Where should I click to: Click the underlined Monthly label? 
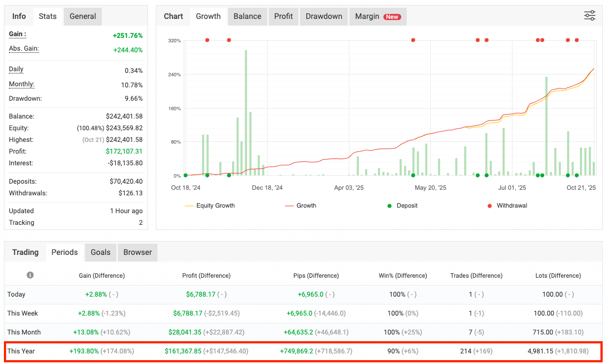22,85
